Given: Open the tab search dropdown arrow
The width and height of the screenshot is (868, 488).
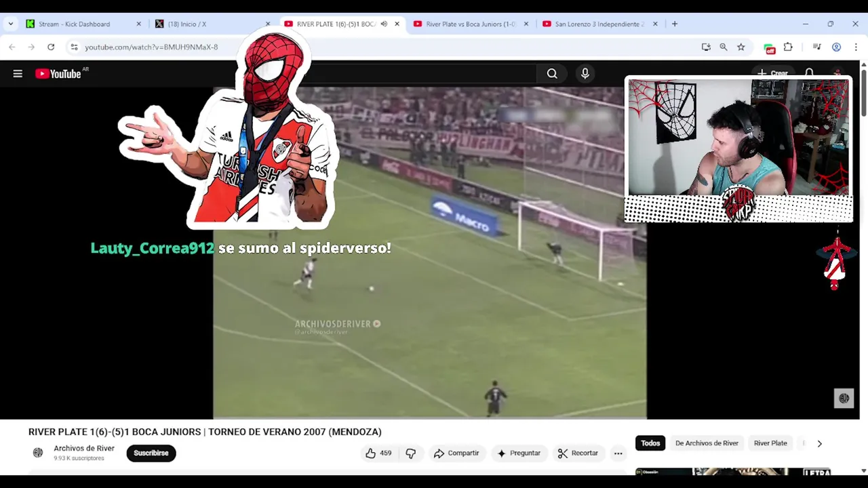Looking at the screenshot, I should [x=10, y=24].
